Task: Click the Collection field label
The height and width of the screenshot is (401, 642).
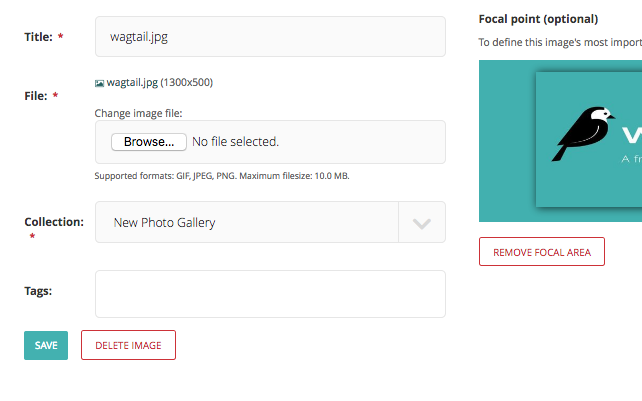Action: coord(54,222)
